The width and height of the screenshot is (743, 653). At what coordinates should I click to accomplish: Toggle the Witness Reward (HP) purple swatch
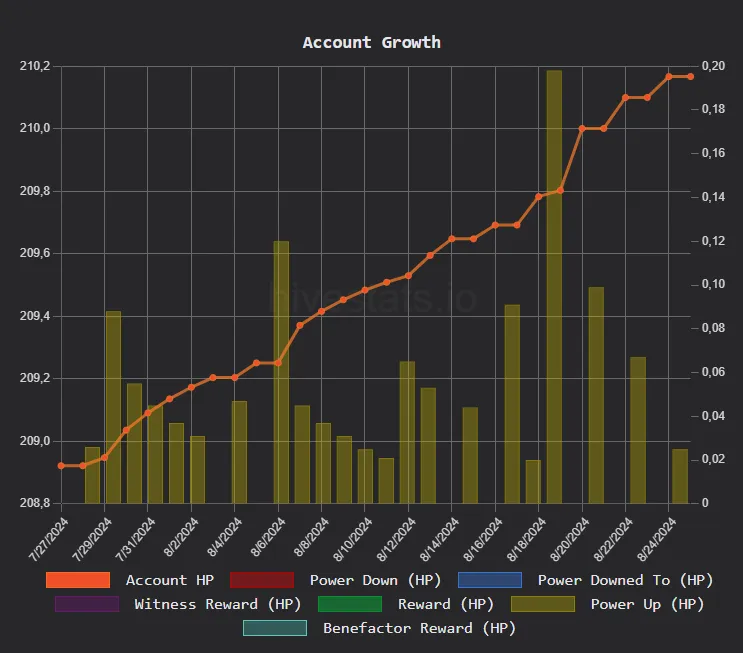87,604
